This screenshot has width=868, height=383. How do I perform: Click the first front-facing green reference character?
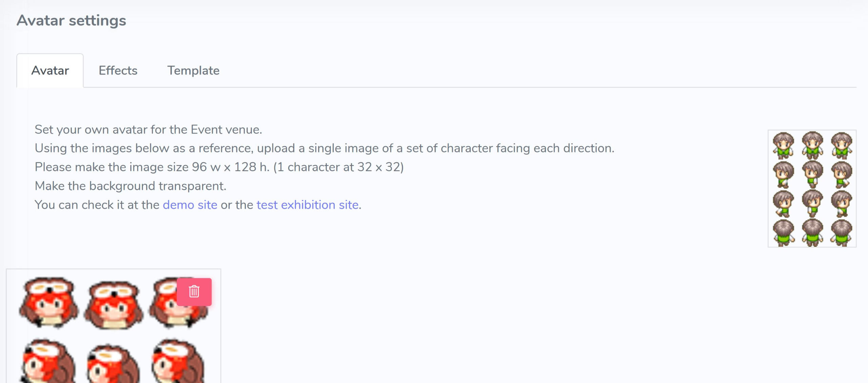(x=783, y=145)
